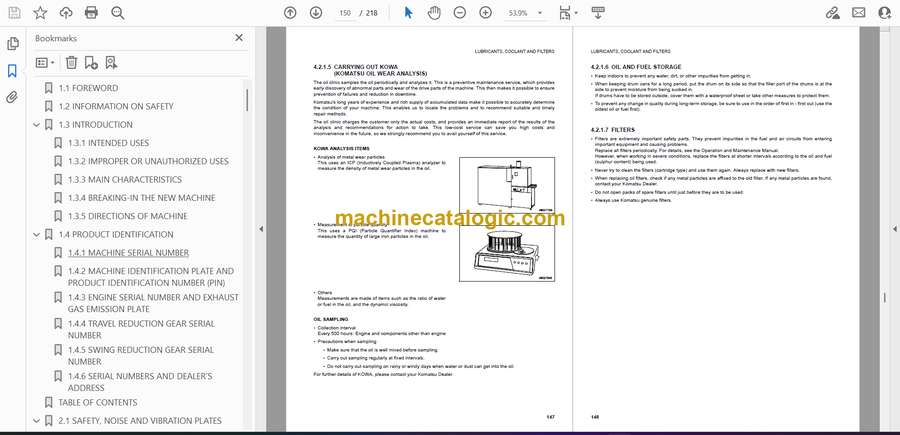Select 1.3 INTRODUCTION bookmark
900x435 pixels.
(x=95, y=125)
